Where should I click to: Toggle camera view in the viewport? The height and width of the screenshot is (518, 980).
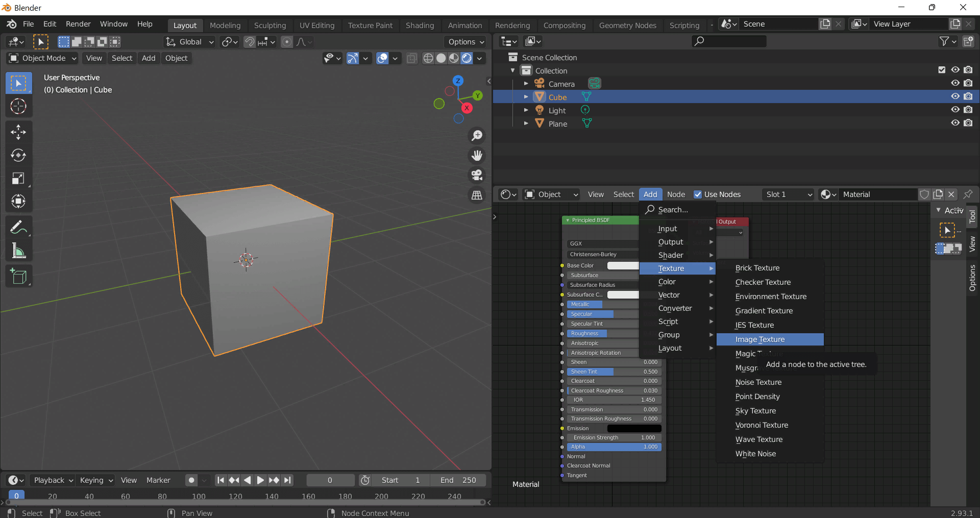tap(477, 175)
